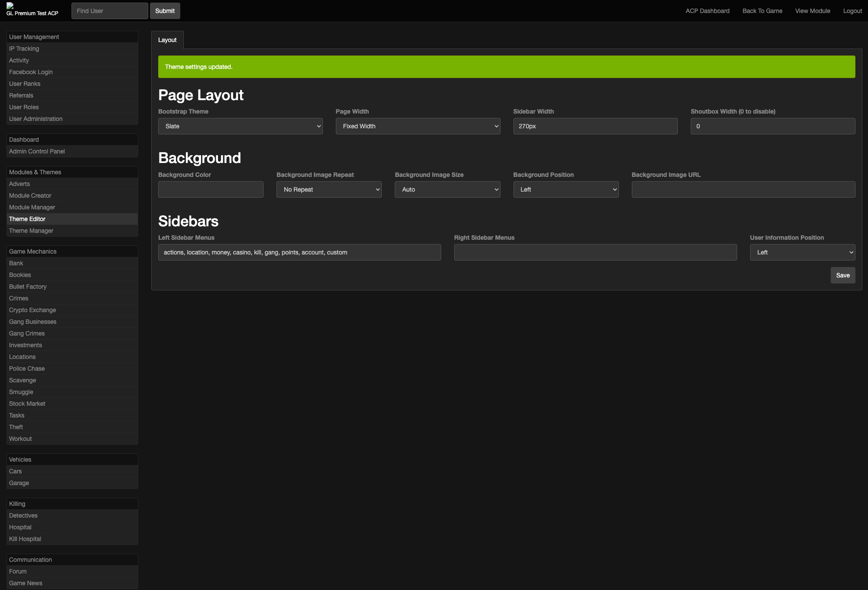The width and height of the screenshot is (868, 590).
Task: Open Theme Manager in the sidebar
Action: pyautogui.click(x=31, y=231)
